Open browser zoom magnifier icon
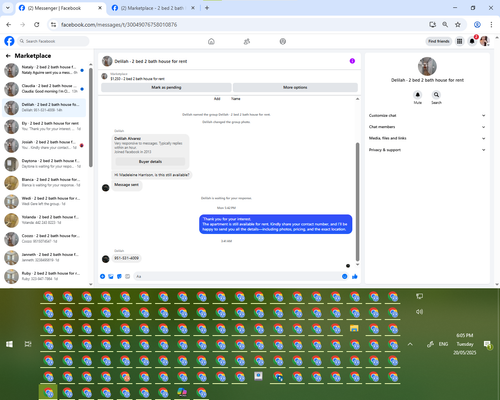Screen dimensions: 500x400 tap(445, 25)
